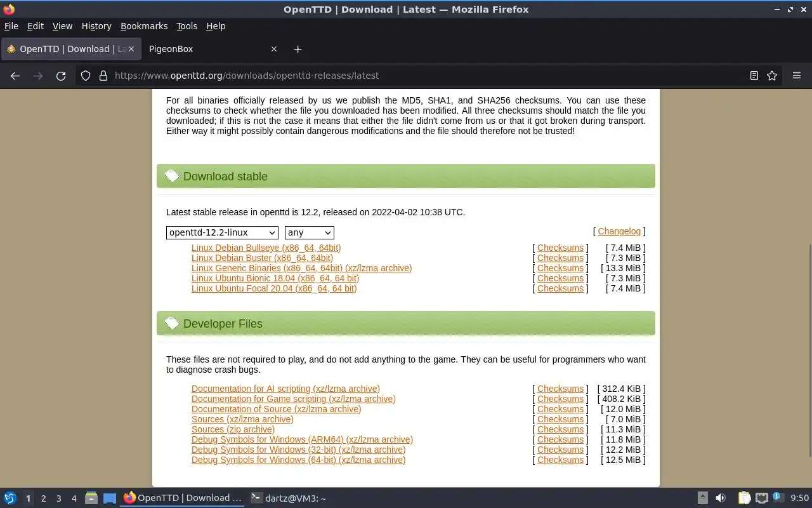Click the removable media eject tray icon
The width and height of the screenshot is (812, 508).
[x=703, y=498]
